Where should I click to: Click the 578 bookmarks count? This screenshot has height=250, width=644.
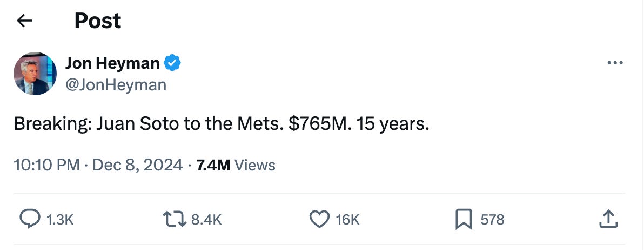click(492, 219)
